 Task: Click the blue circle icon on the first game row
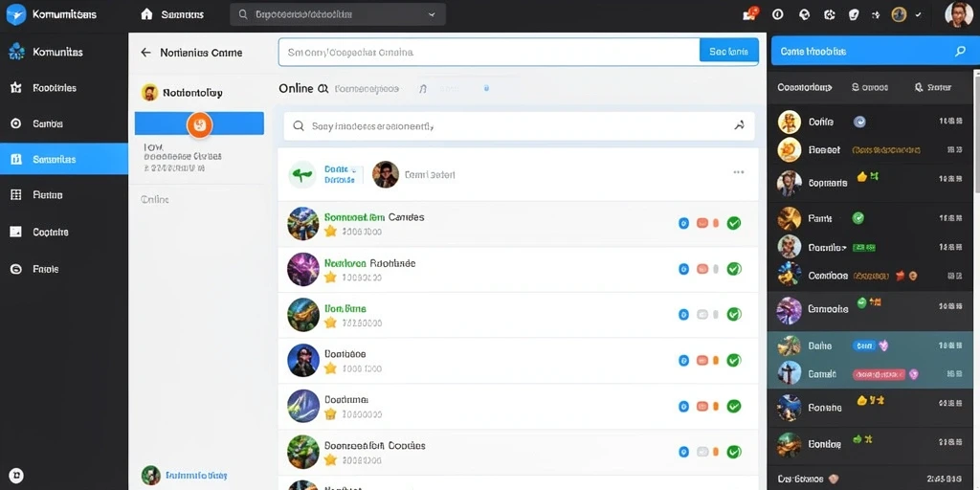tap(683, 223)
